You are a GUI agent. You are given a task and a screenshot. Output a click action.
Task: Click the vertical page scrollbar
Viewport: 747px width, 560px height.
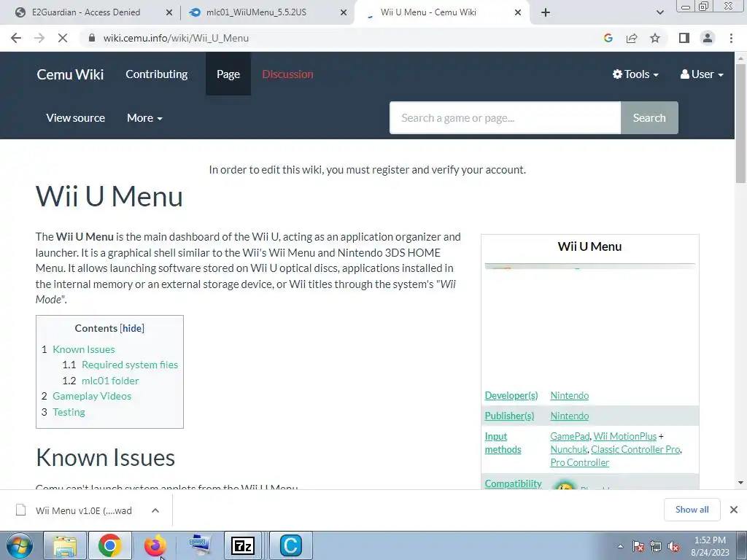click(740, 124)
